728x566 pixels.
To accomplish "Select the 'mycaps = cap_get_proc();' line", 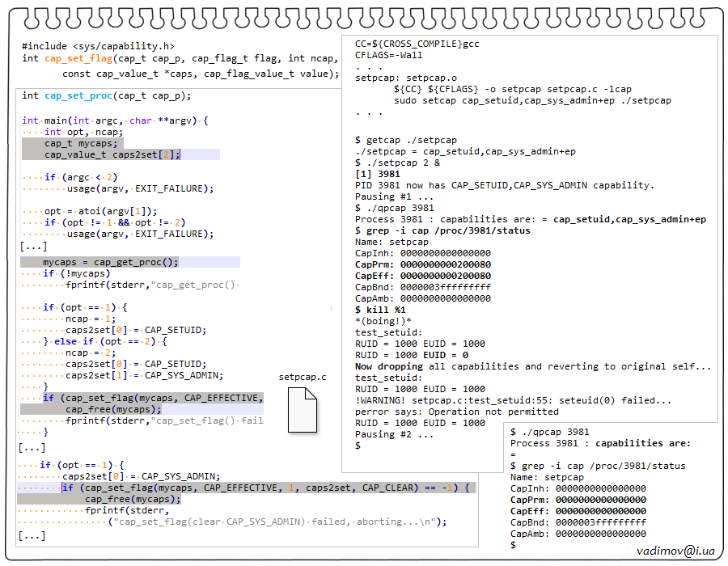I will pos(110,262).
